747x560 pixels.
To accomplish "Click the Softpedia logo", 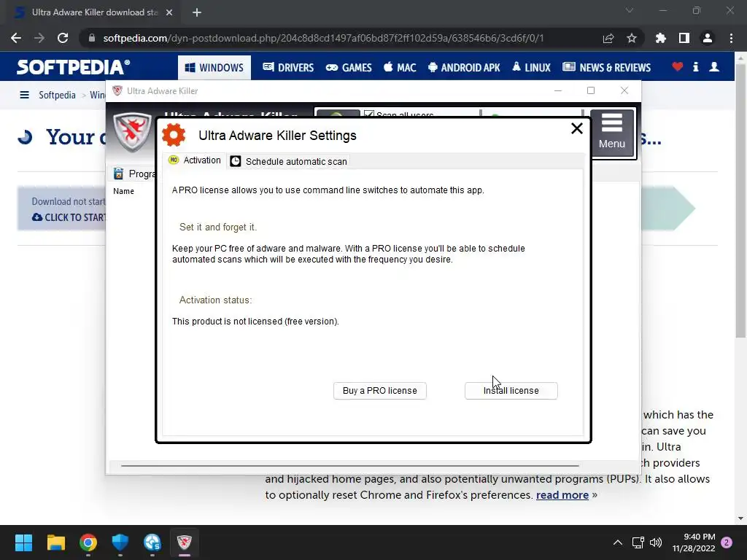I will pos(74,67).
